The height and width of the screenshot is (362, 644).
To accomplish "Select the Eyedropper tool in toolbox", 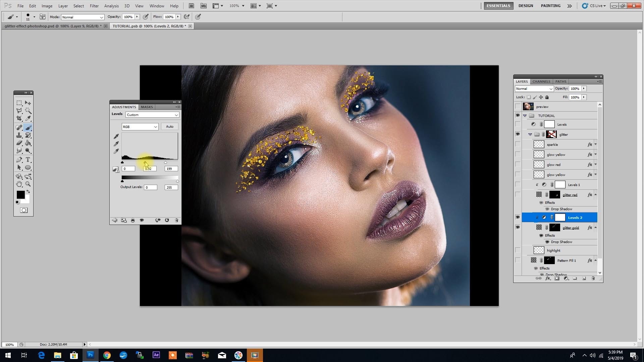I will pyautogui.click(x=28, y=118).
